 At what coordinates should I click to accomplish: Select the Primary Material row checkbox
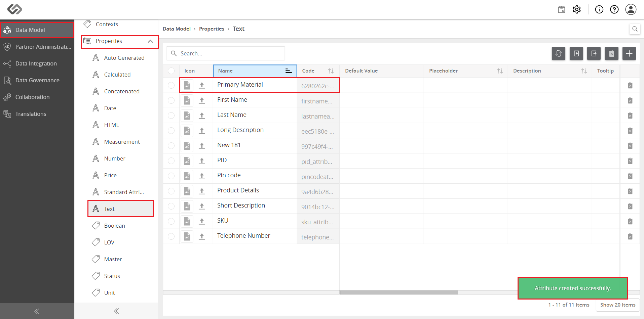(171, 85)
